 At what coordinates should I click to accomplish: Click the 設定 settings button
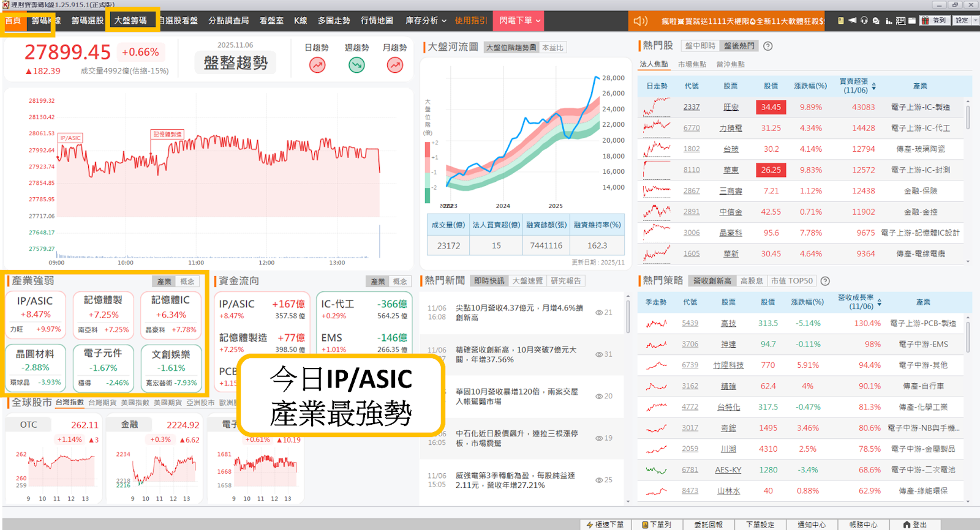coord(962,21)
